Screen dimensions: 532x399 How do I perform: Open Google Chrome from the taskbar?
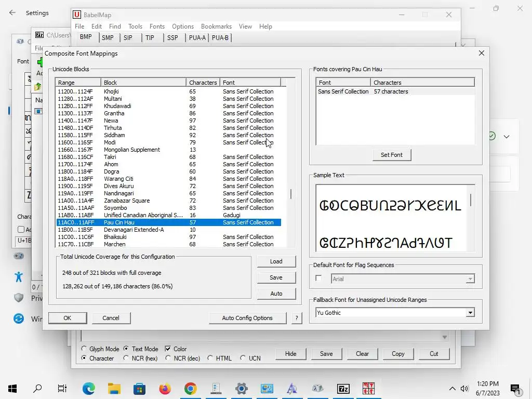point(190,389)
